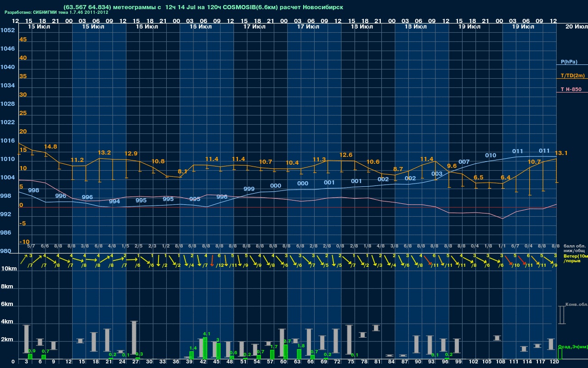Click the gray convective cloud legend symbol
This screenshot has width=588, height=368.
[562, 315]
